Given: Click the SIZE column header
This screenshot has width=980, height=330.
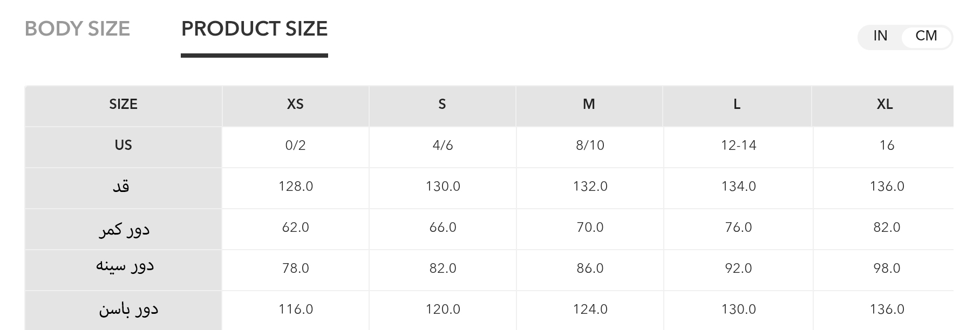Looking at the screenshot, I should click(x=123, y=104).
